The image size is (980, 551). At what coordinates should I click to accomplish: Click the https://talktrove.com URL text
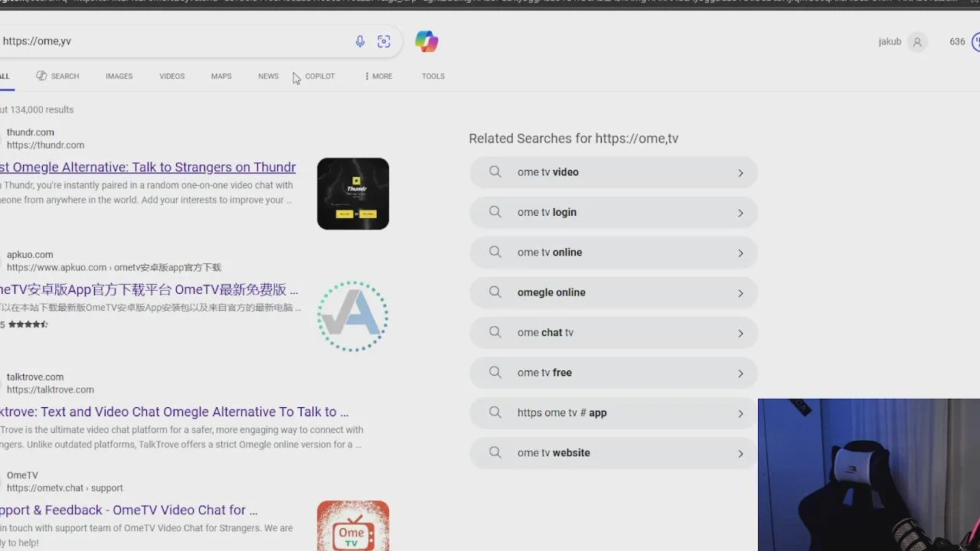tap(51, 390)
